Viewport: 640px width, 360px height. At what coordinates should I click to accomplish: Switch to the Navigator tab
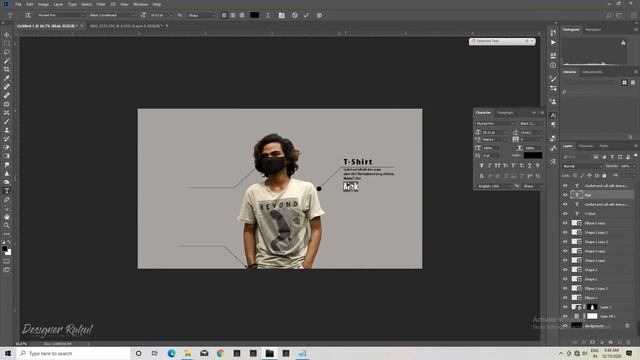(x=593, y=30)
